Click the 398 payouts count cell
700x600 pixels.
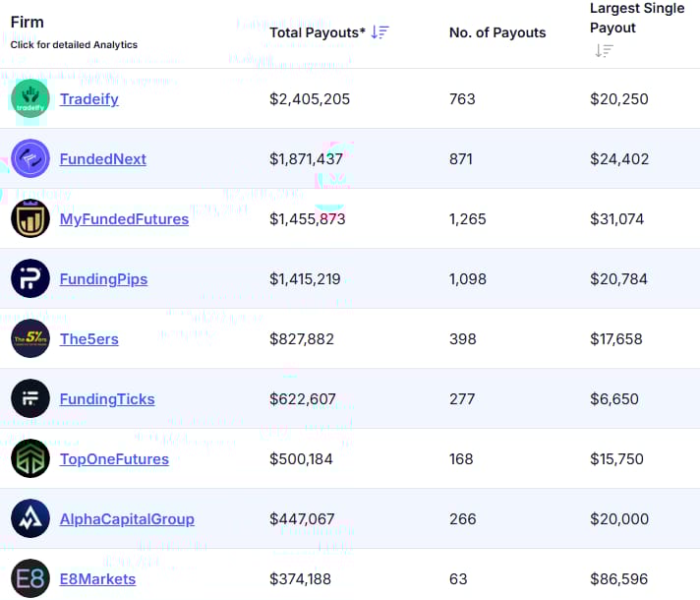tap(463, 339)
